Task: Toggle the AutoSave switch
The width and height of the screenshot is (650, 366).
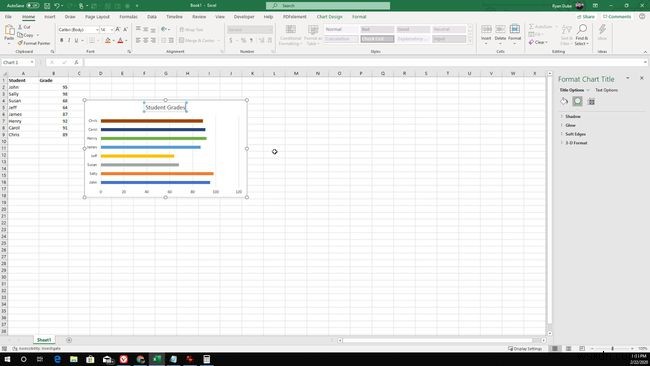Action: [x=33, y=5]
